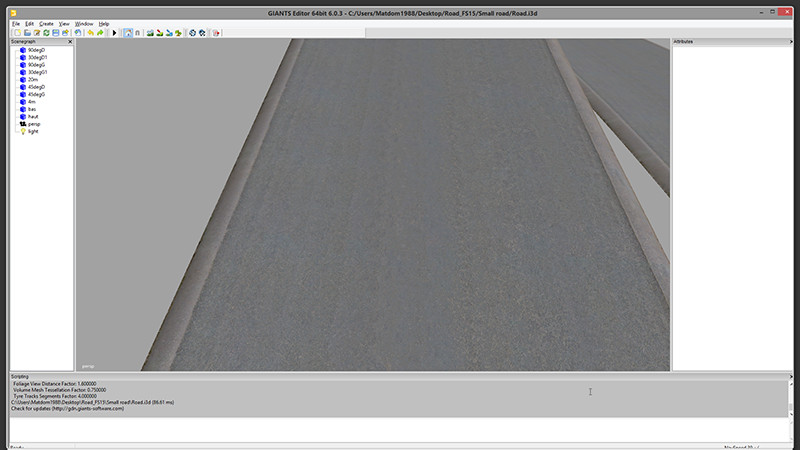Viewport: 800px width, 450px height.
Task: Select the light node in Scenegraph
Action: tap(33, 131)
